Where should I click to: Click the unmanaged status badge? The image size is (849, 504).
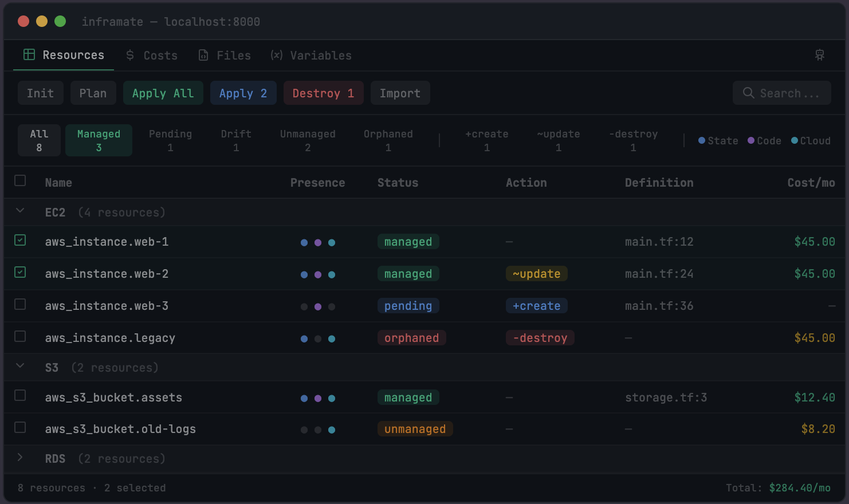415,429
